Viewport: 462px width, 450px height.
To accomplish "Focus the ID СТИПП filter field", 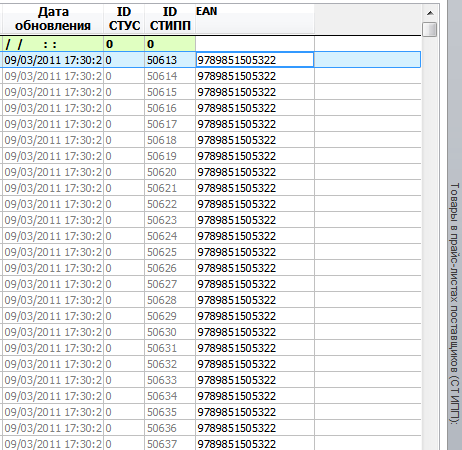I will [x=170, y=44].
